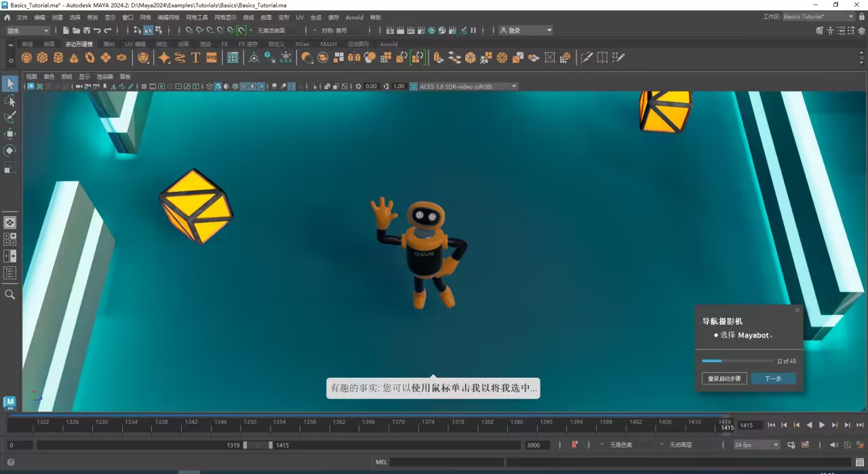This screenshot has width=868, height=474.
Task: Click the magnifier search icon in sidebar
Action: click(x=10, y=294)
